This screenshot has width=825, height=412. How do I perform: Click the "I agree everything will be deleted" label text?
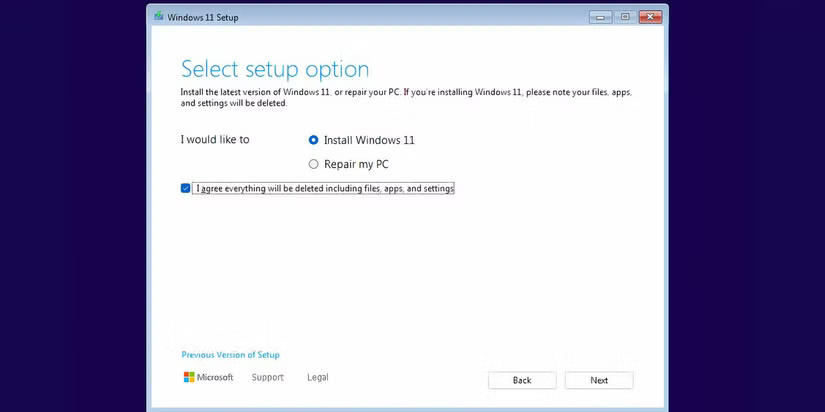point(323,188)
